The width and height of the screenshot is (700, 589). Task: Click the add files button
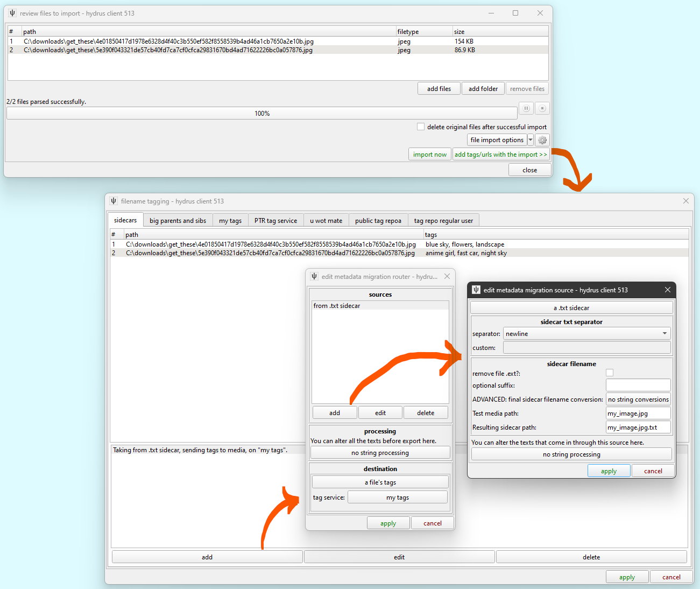439,89
